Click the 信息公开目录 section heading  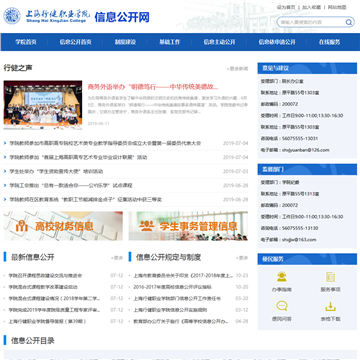33,341
